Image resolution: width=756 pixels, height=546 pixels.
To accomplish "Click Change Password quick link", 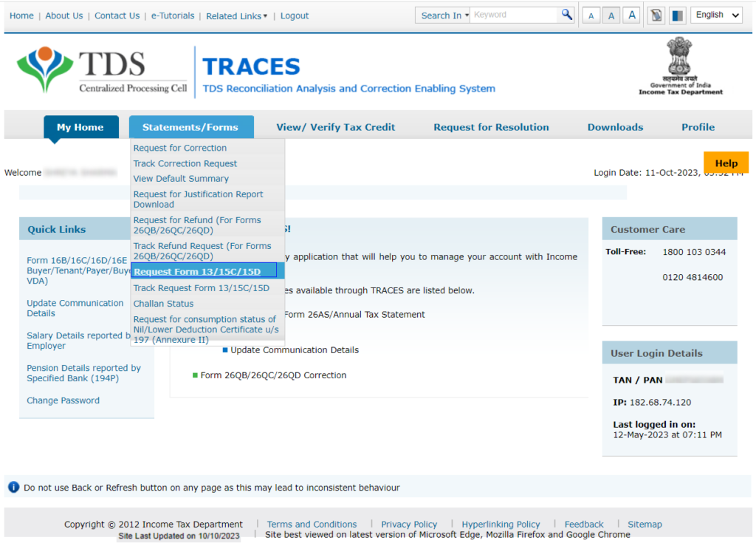I will 63,400.
